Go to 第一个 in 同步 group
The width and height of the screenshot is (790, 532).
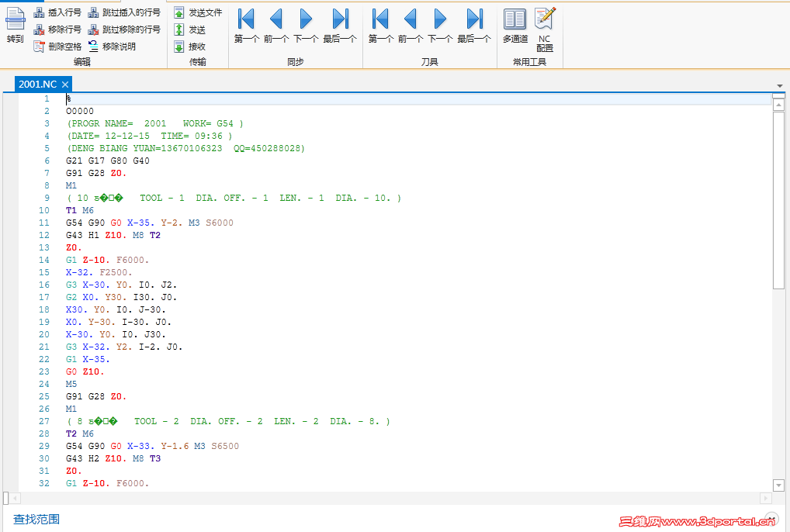[246, 25]
